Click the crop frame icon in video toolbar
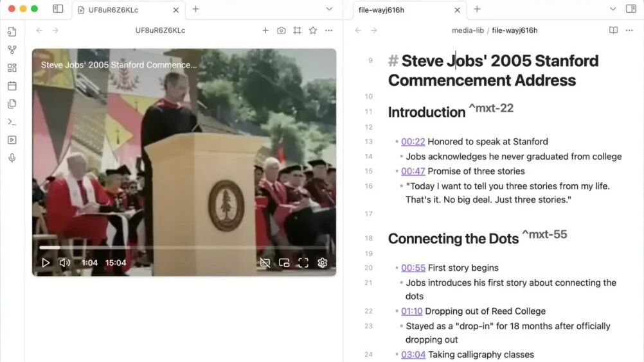This screenshot has height=362, width=644. coord(297,30)
